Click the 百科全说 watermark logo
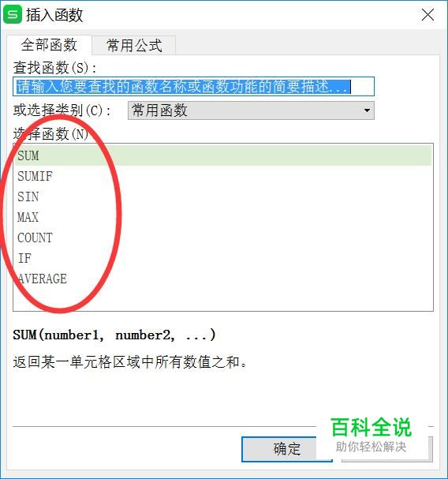448x479 pixels. click(371, 434)
